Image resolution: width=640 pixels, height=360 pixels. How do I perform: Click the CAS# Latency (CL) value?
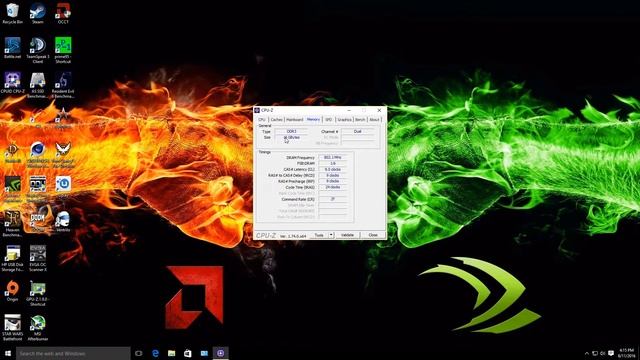pyautogui.click(x=333, y=169)
